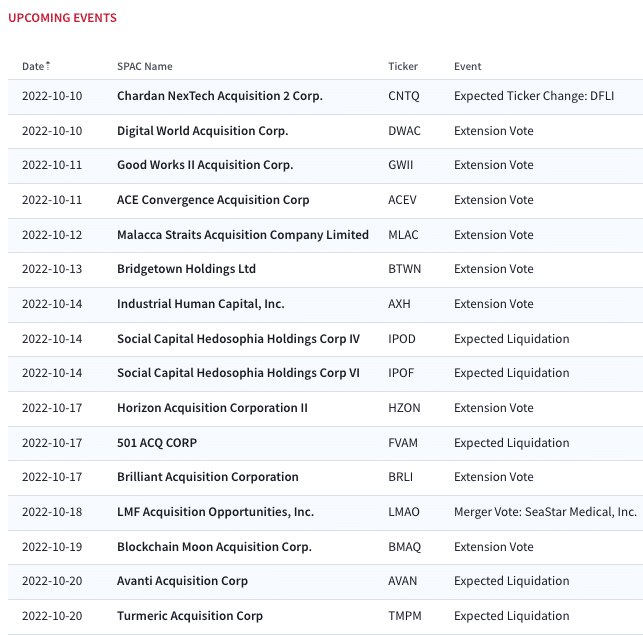Image resolution: width=643 pixels, height=635 pixels.
Task: Open Turmeric Acquisition Corp link
Action: click(190, 616)
